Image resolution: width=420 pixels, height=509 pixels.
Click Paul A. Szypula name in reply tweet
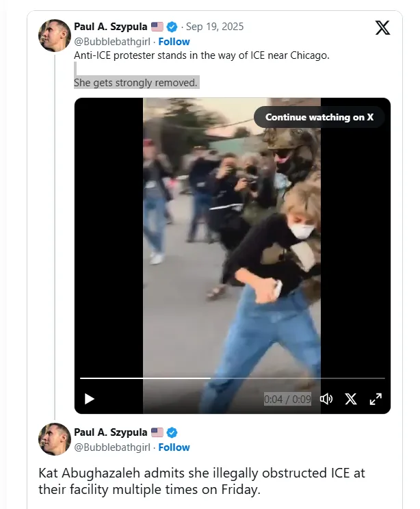(x=111, y=432)
